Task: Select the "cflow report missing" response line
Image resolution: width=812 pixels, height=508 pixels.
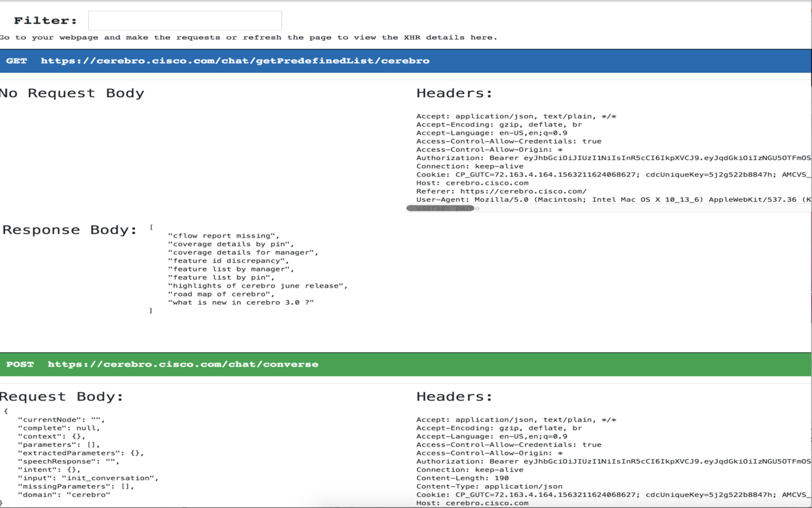Action: [223, 236]
